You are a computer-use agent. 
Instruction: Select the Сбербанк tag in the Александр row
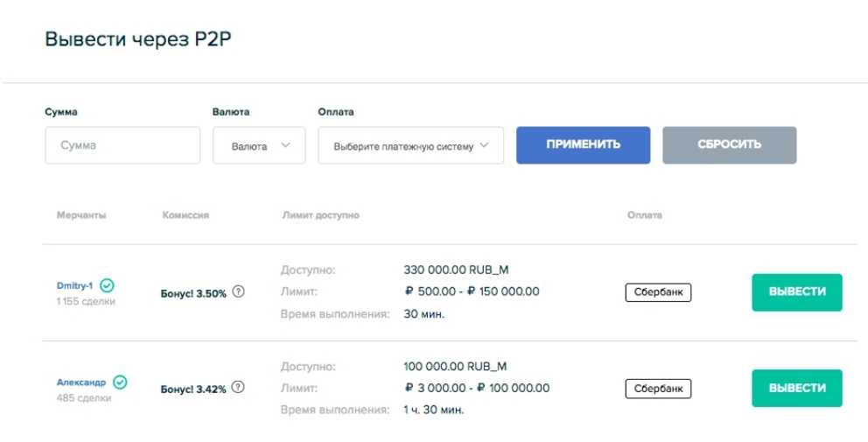(x=658, y=388)
